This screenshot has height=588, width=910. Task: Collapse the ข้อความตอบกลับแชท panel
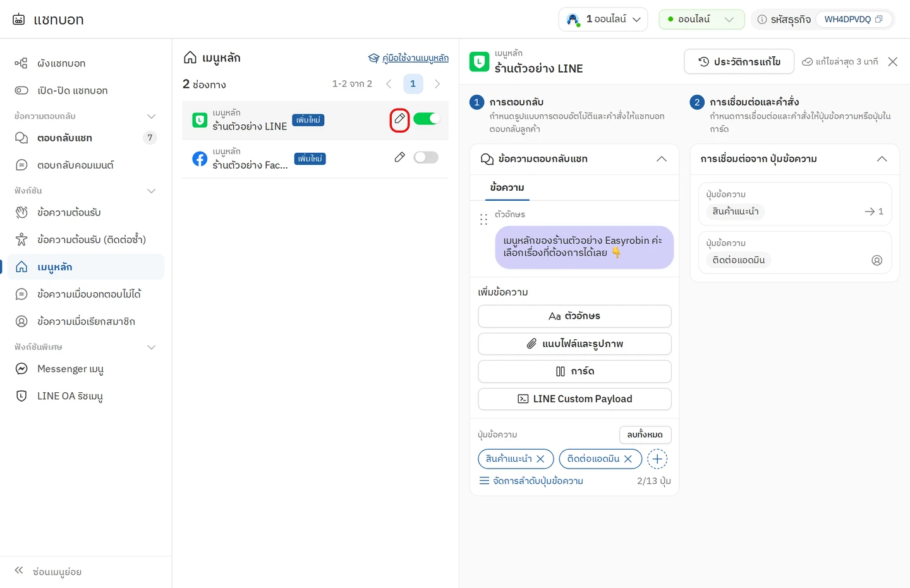click(x=662, y=159)
